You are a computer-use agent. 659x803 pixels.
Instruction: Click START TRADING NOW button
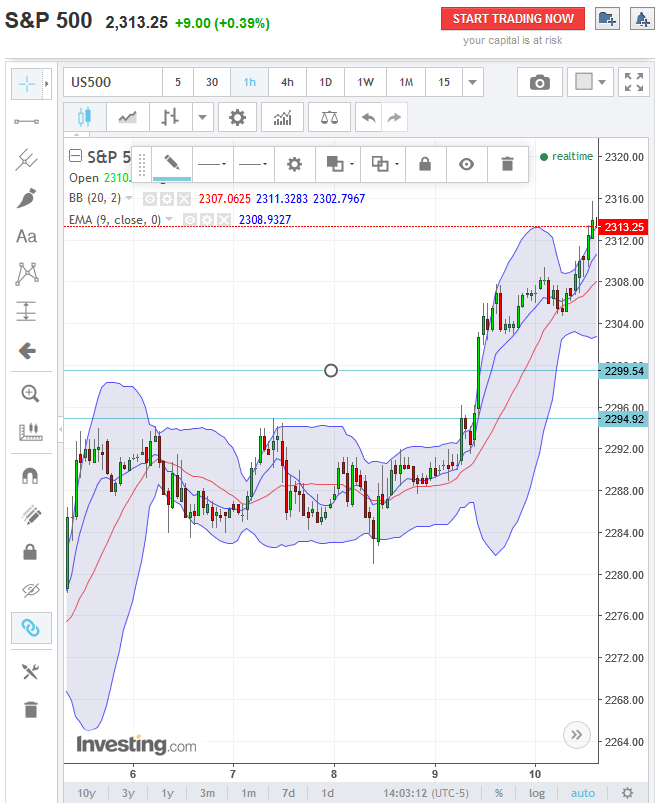(513, 18)
